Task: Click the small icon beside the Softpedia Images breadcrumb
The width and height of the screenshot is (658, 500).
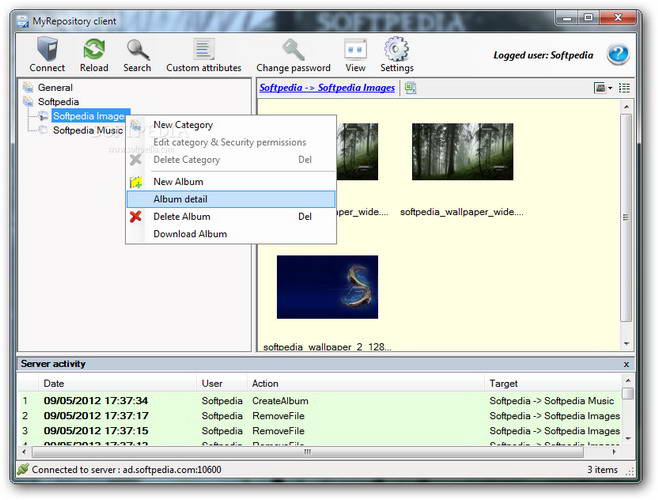Action: (x=410, y=88)
